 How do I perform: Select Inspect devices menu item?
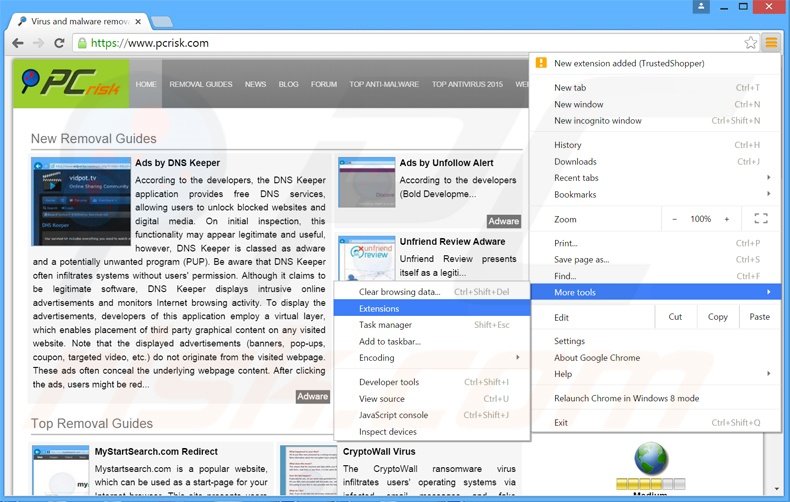pyautogui.click(x=432, y=432)
